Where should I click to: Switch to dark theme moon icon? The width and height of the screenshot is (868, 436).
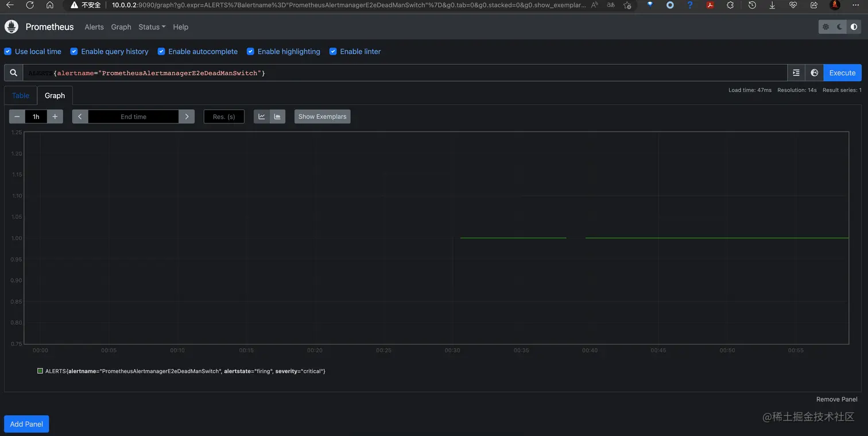coord(840,27)
